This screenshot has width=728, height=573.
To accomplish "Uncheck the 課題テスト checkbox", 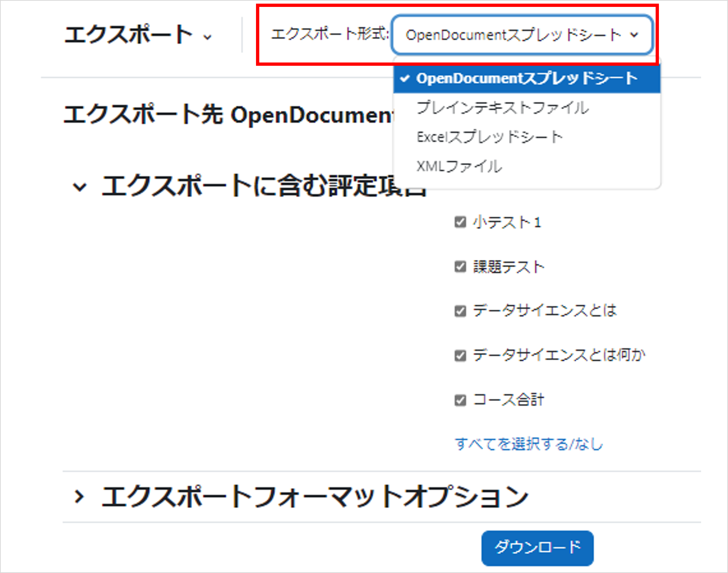I will [x=460, y=267].
